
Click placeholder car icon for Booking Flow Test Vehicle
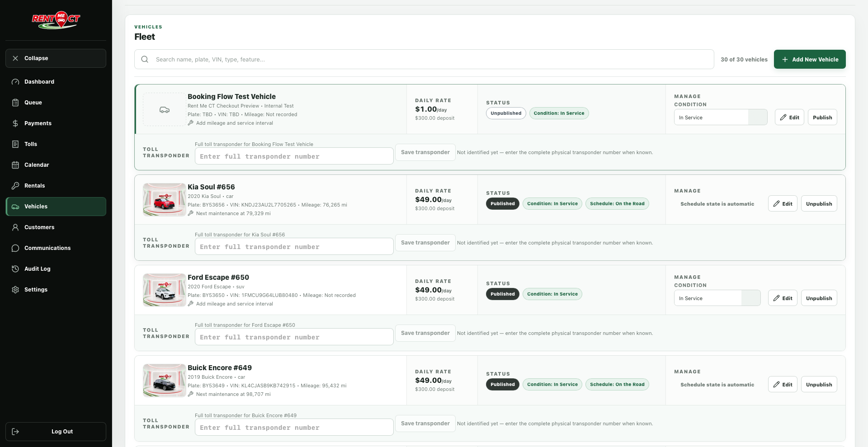tap(165, 110)
